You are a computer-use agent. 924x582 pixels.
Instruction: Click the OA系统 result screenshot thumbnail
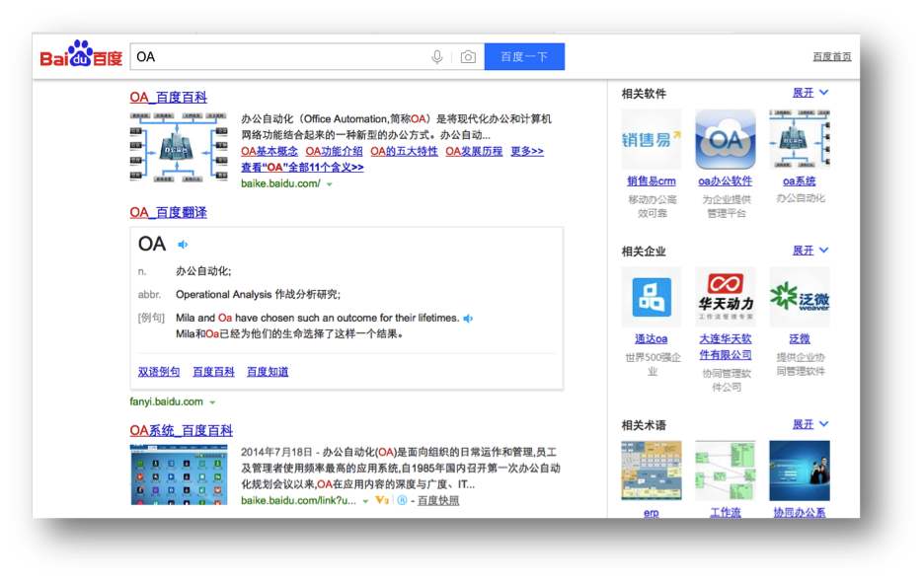tap(179, 474)
